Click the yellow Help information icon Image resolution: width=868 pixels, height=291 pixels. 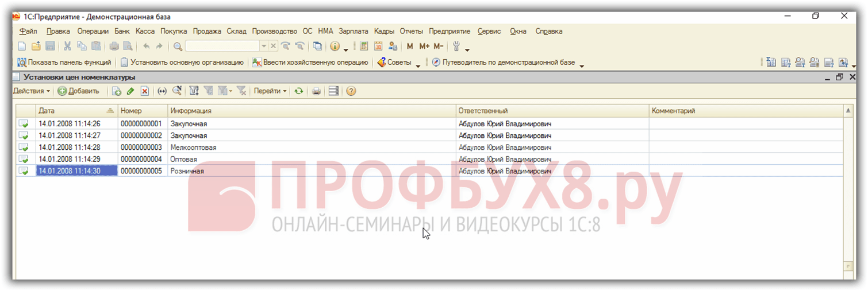tap(334, 46)
